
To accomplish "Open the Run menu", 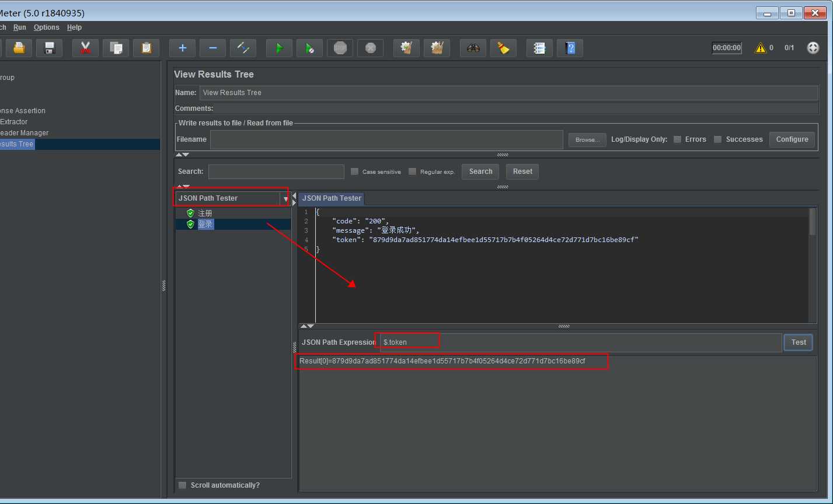I will (x=20, y=27).
